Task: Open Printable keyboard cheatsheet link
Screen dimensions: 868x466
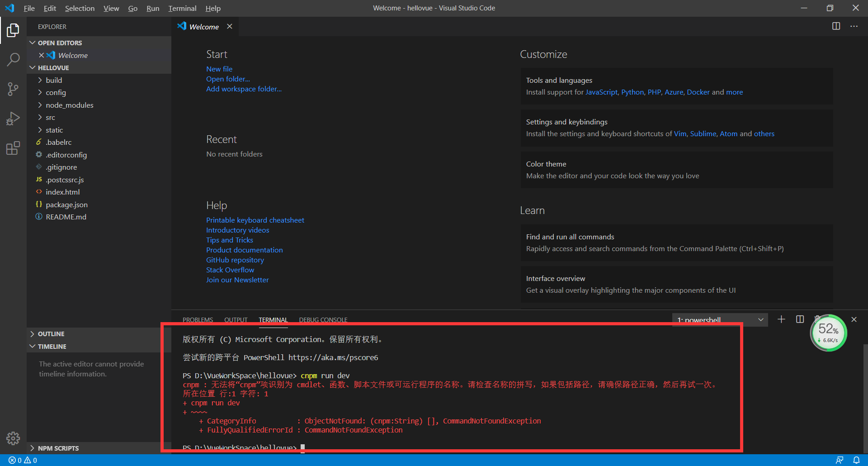Action: click(x=255, y=220)
